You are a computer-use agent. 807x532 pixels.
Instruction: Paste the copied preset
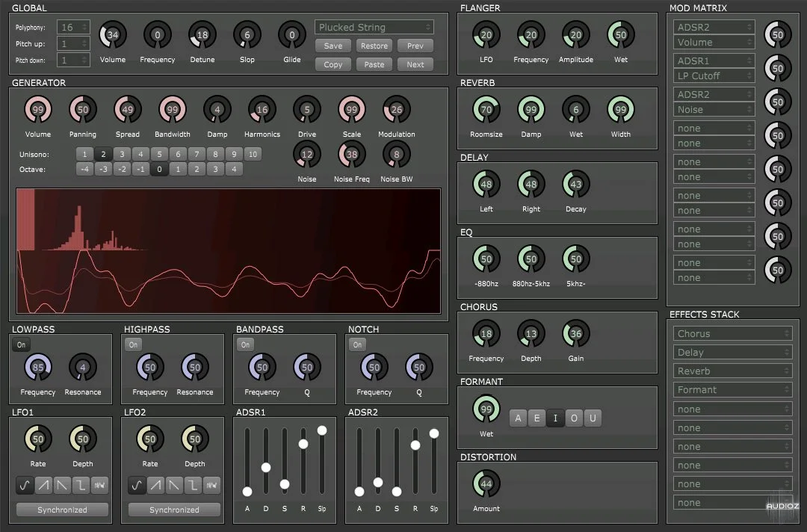pyautogui.click(x=374, y=64)
